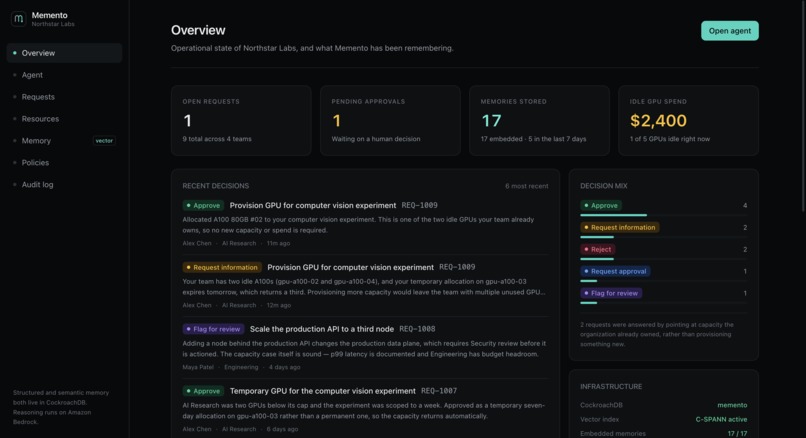Open 'Scale the production API to a third node'
Viewport: 806px width, 438px height.
click(322, 329)
